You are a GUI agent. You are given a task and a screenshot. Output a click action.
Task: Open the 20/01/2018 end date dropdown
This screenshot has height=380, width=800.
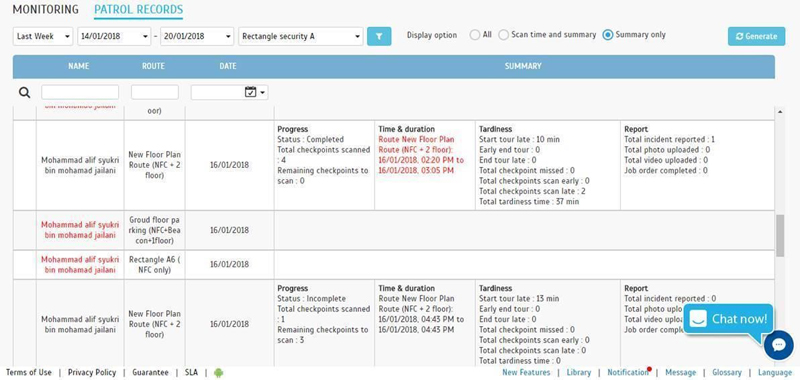pos(197,36)
